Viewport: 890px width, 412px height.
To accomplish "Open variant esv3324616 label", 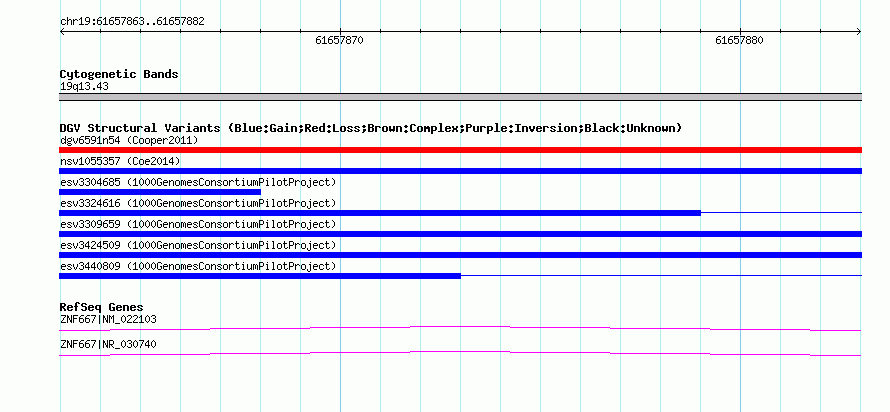I will [198, 203].
